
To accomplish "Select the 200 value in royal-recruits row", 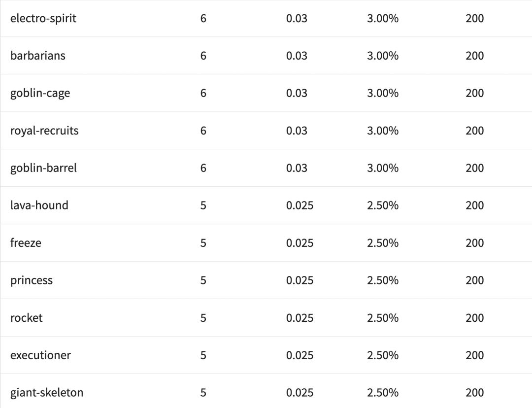I will [x=475, y=131].
